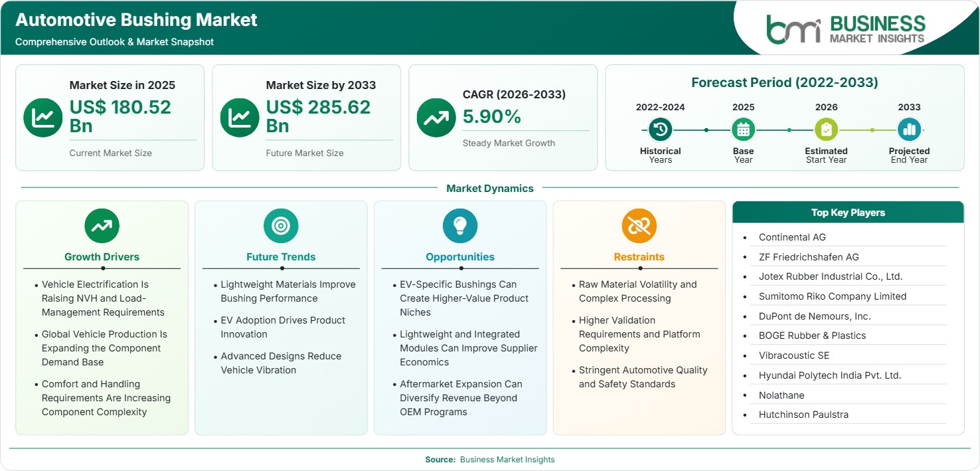980x471 pixels.
Task: Select Continental AG in key players
Action: click(792, 237)
